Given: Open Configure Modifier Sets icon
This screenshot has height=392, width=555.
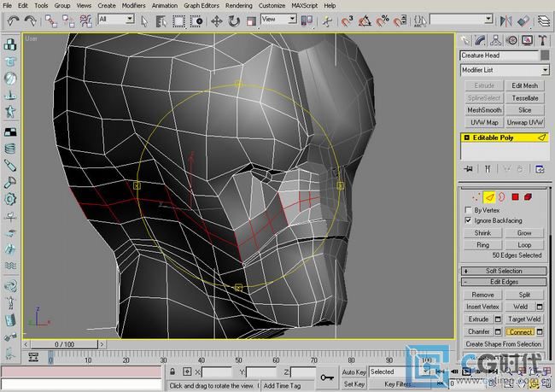Looking at the screenshot, I should [x=540, y=169].
